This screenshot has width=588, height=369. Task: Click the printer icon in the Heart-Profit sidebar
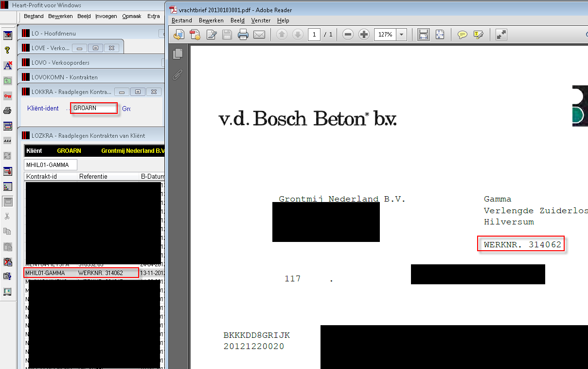coord(8,111)
